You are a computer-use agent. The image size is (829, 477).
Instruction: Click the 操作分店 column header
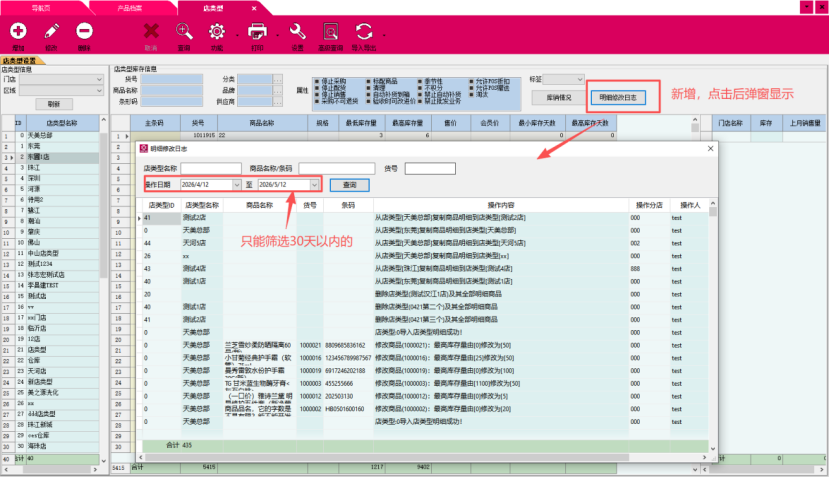tap(649, 205)
